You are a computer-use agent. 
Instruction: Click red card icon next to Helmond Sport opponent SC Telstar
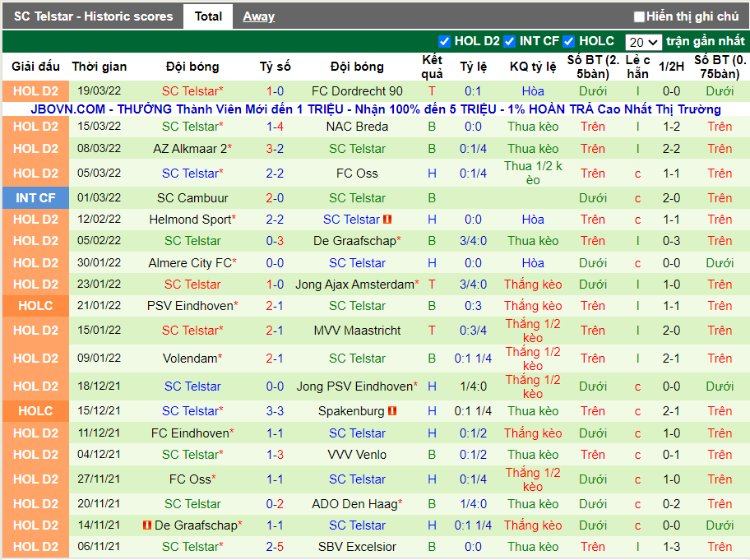(387, 220)
